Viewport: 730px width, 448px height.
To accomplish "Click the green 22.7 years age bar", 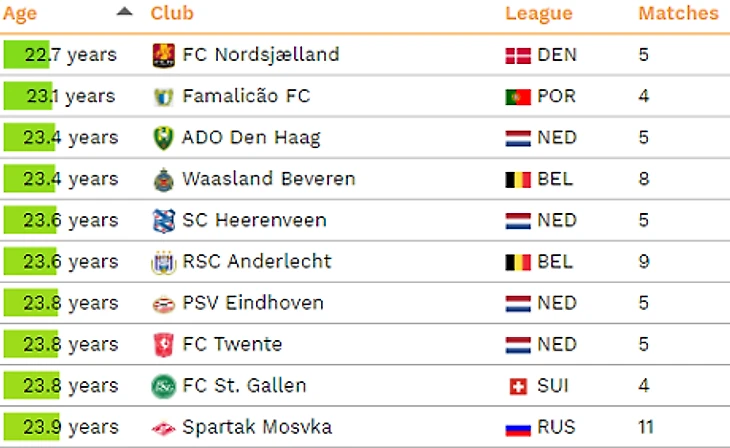I will click(26, 55).
